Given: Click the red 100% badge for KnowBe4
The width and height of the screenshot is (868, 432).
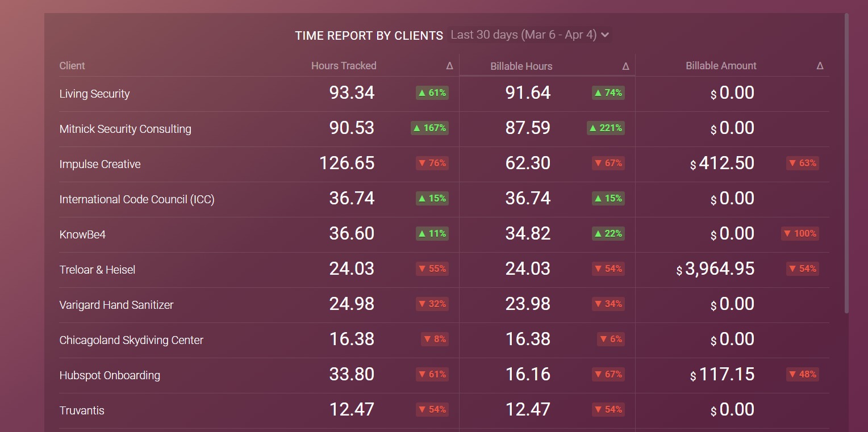Looking at the screenshot, I should click(x=800, y=234).
